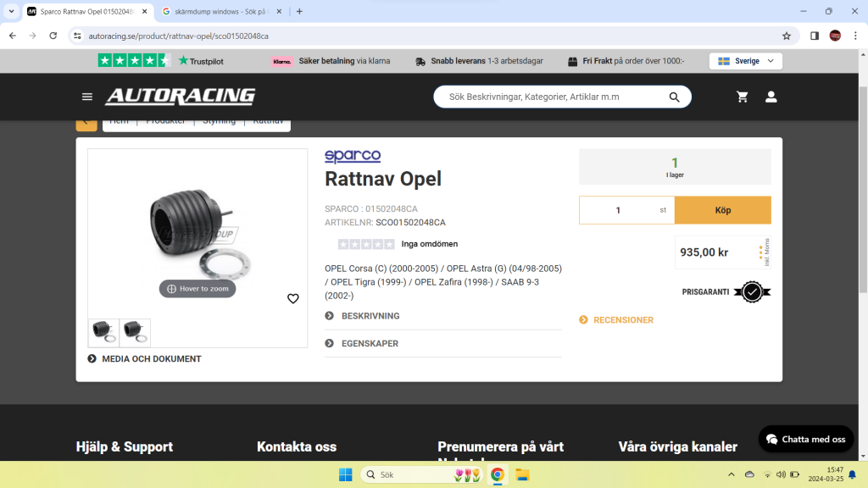Open Chatta med oss chat
868x488 pixels.
tap(805, 440)
